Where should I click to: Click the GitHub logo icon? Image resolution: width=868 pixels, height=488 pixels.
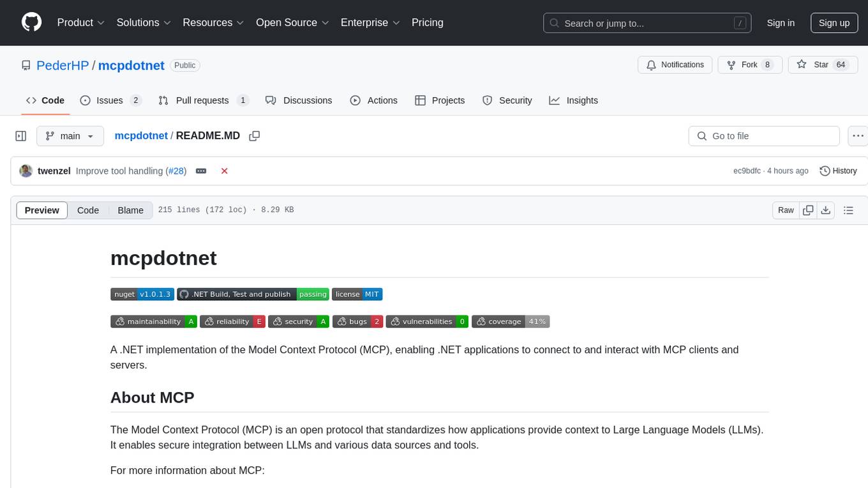(x=31, y=22)
